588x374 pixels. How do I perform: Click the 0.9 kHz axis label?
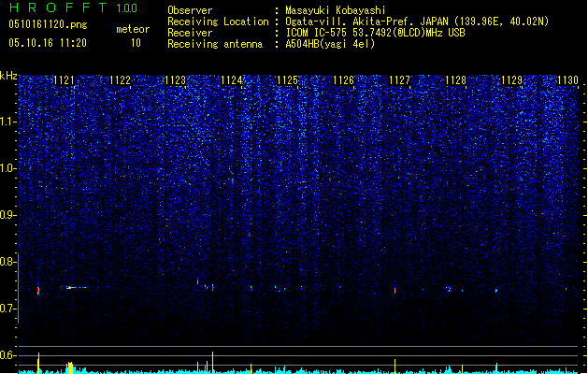tap(7, 215)
